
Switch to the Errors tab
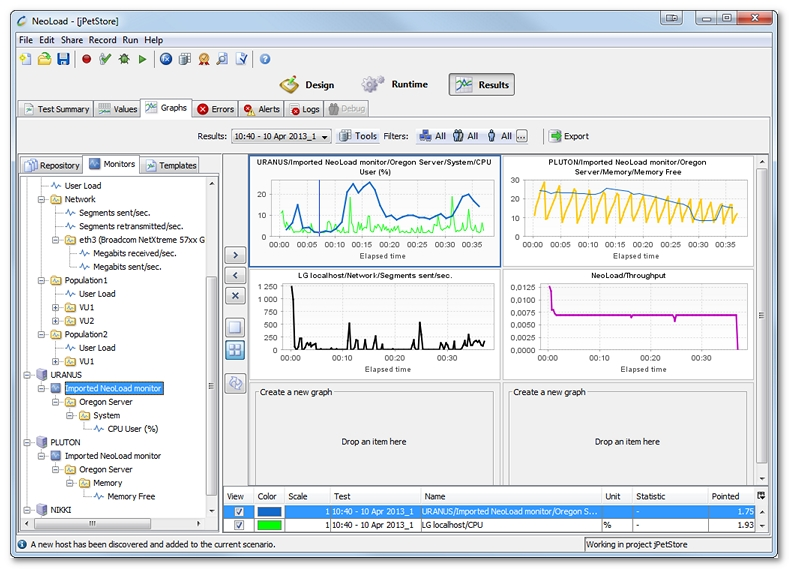tap(215, 109)
